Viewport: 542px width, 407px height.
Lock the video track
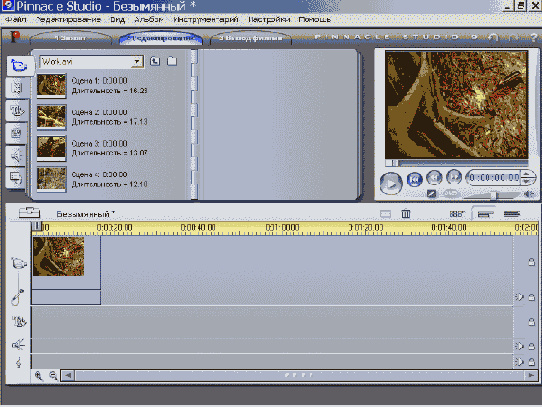coord(532,262)
